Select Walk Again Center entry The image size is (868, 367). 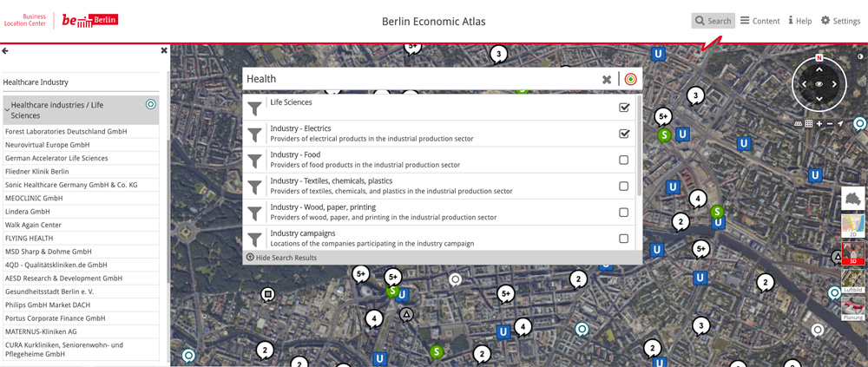pos(81,226)
